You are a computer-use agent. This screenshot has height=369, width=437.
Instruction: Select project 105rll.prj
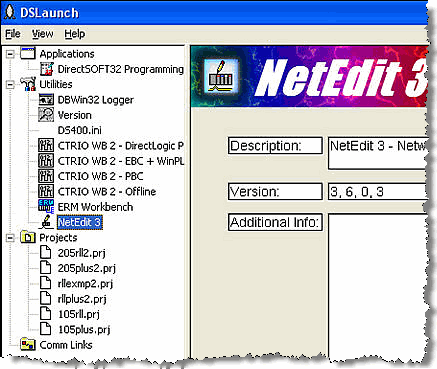pos(79,315)
